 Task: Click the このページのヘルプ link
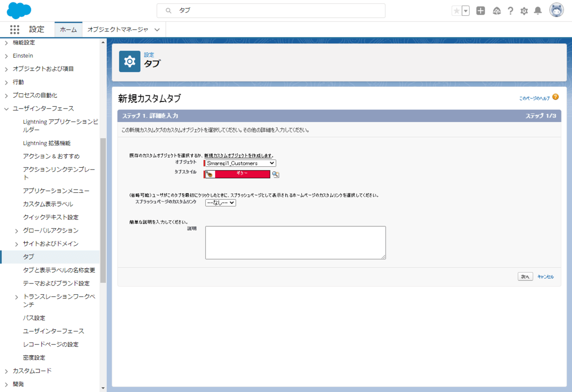click(x=534, y=98)
